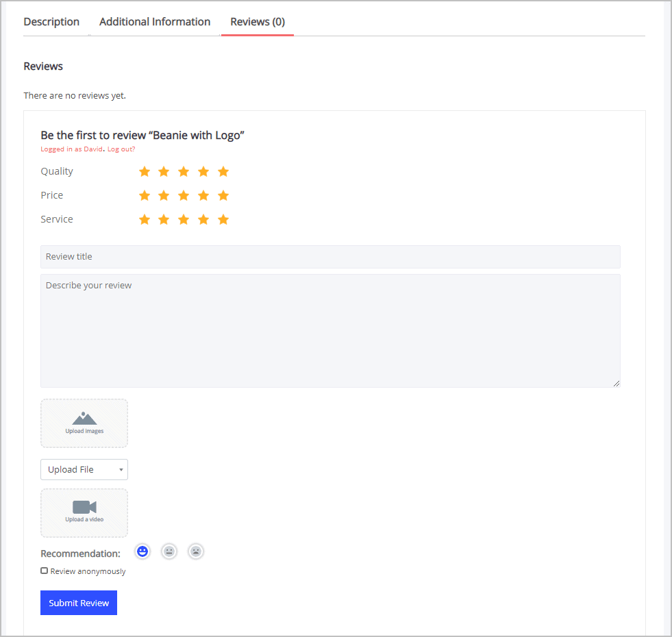The image size is (672, 637).
Task: Give five stars for Quality
Action: tap(223, 171)
